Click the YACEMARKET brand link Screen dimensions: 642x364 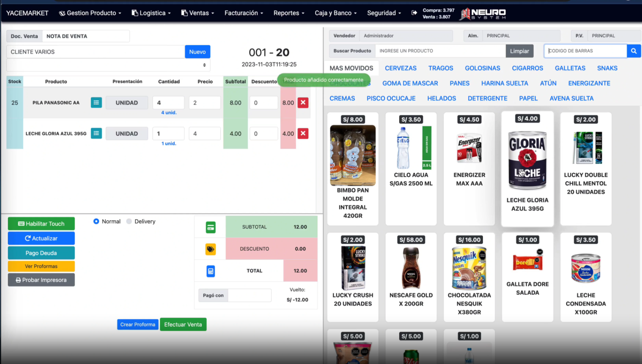click(27, 13)
